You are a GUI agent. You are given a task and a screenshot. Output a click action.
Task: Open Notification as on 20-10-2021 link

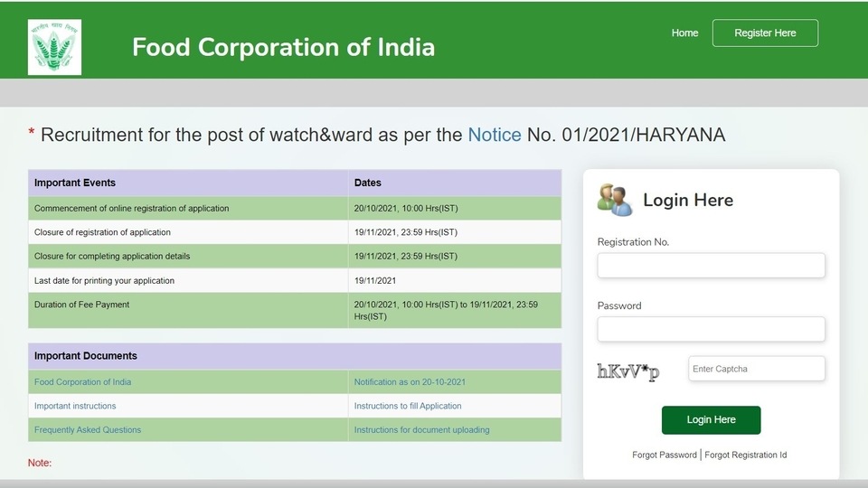410,381
